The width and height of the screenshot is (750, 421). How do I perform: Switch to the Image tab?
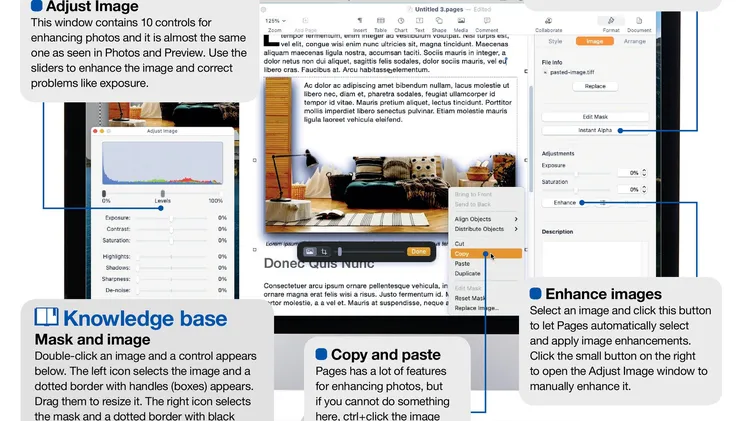pyautogui.click(x=595, y=42)
